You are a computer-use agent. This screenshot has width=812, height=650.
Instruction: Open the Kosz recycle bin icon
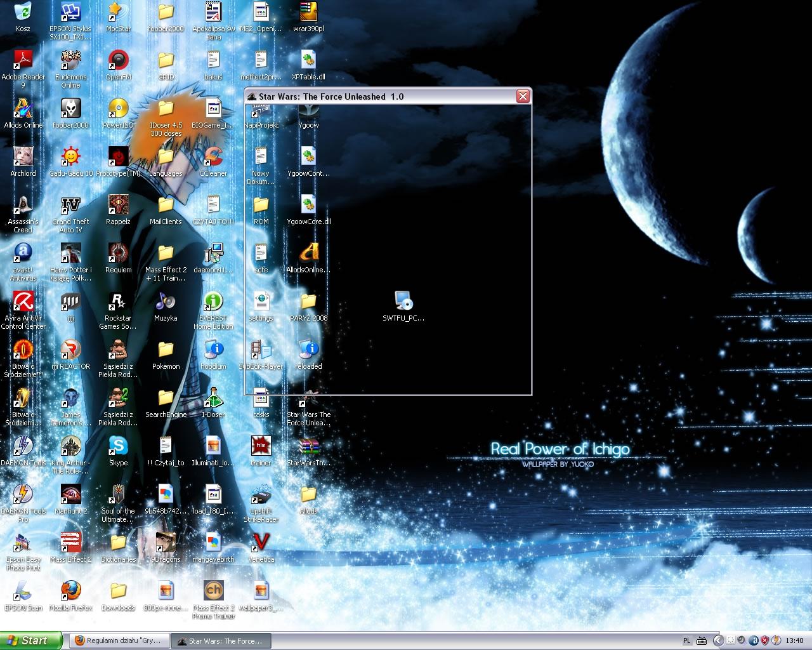click(x=23, y=17)
